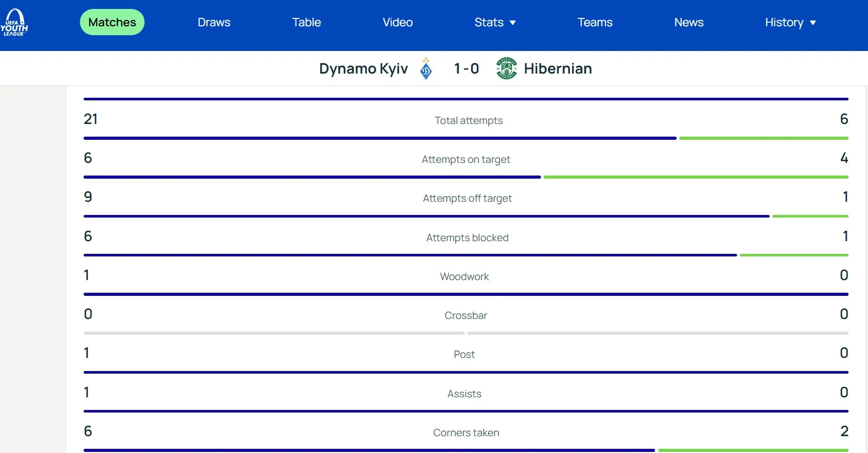Click the Attempts on target green bar
Viewport: 868px width, 453px height.
pos(696,177)
